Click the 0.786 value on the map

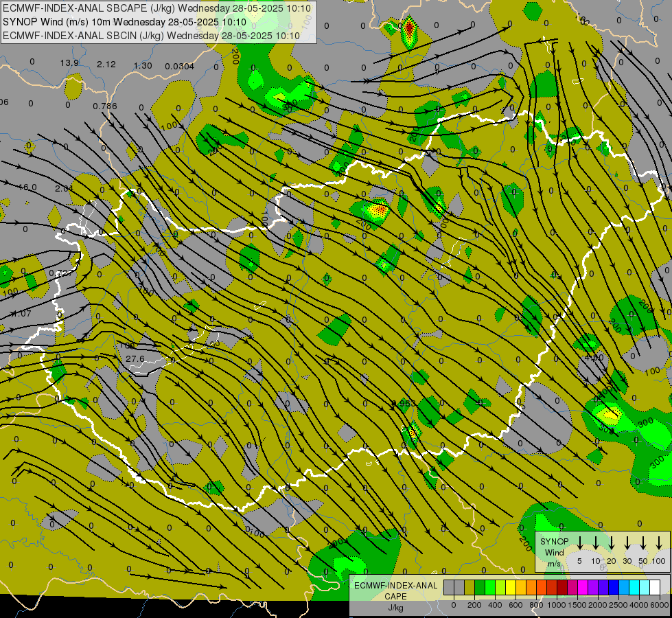point(105,106)
